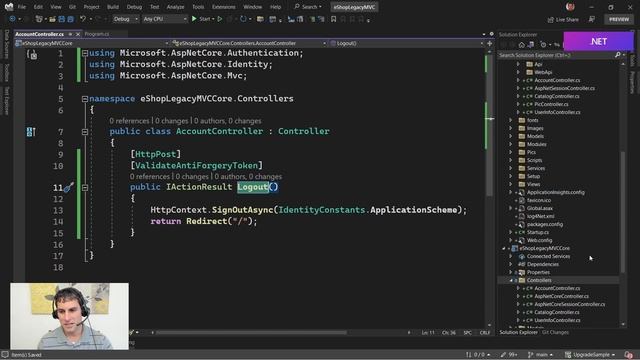Switch to the Git Changes tab
Viewport: 640px width, 360px height.
tap(555, 332)
